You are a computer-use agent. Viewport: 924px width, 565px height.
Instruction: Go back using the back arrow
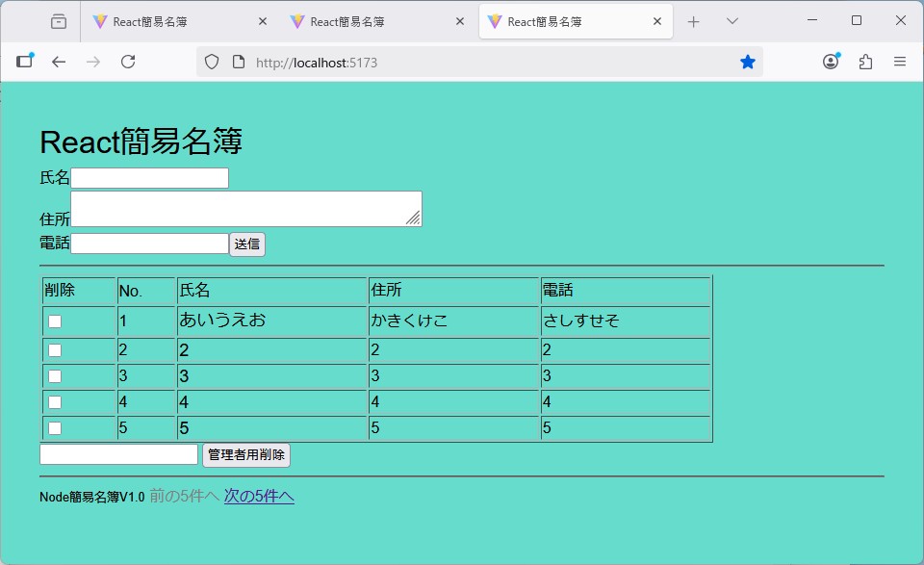pyautogui.click(x=59, y=62)
